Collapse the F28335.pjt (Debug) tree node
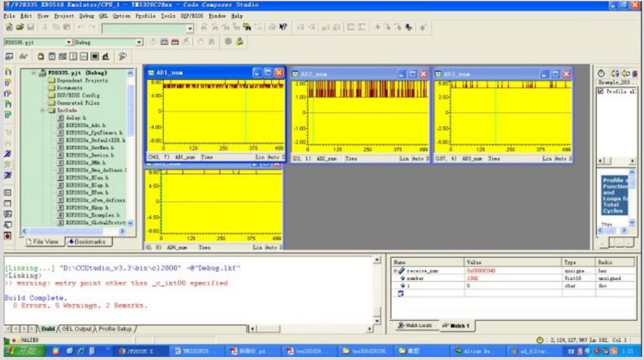This screenshot has width=644, height=360. [x=34, y=73]
